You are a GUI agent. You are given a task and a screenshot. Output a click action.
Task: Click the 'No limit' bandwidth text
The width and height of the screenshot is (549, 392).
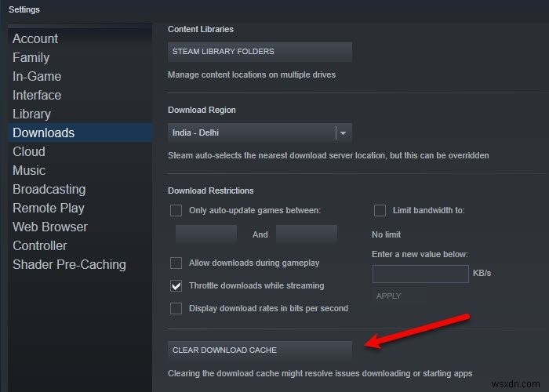click(386, 234)
